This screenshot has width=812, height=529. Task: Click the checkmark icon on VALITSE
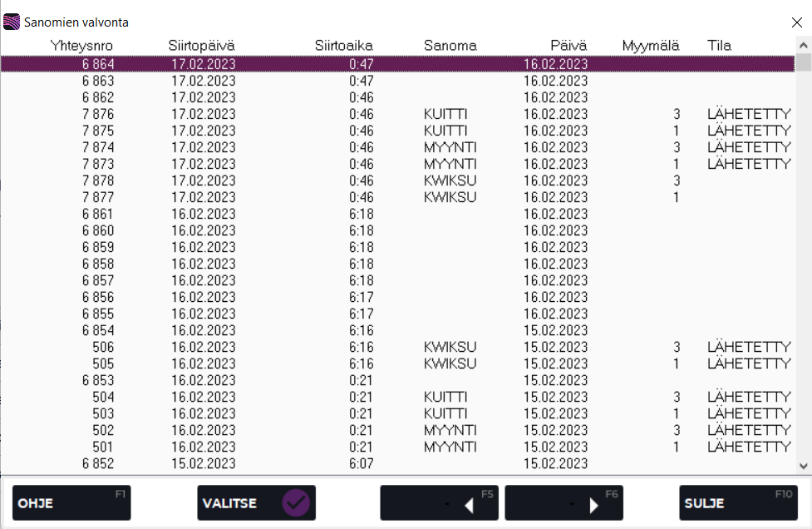pyautogui.click(x=295, y=503)
